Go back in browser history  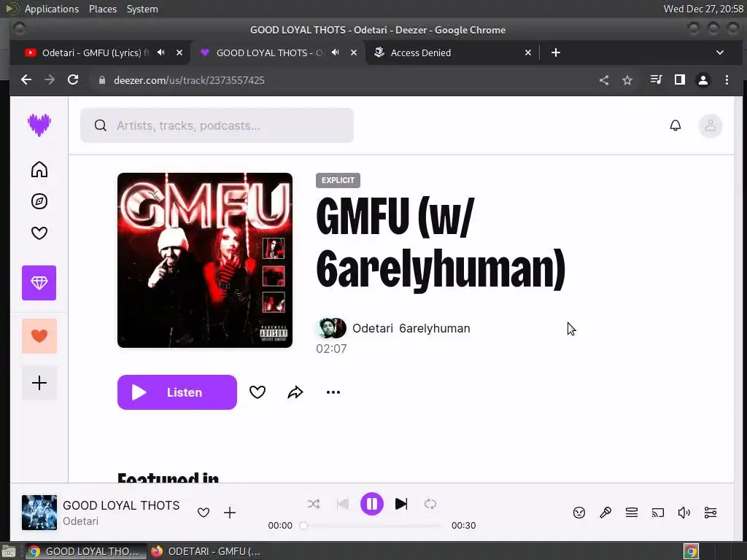(26, 80)
